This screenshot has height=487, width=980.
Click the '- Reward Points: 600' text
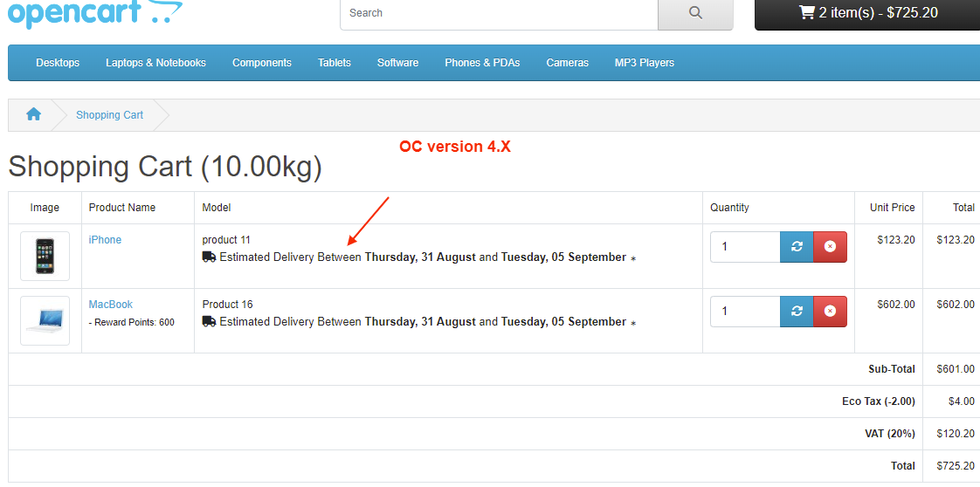pyautogui.click(x=131, y=322)
